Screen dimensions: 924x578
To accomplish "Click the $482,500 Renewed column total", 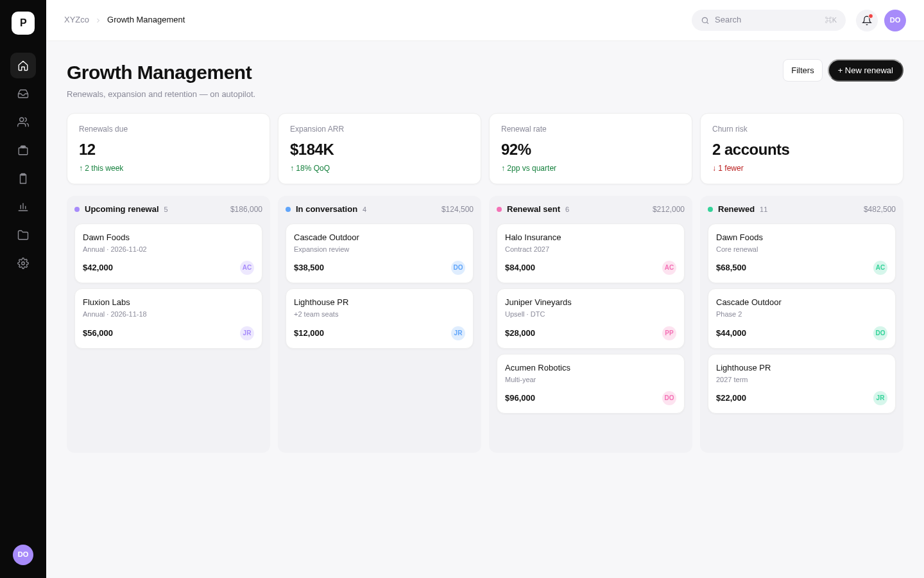I will pyautogui.click(x=880, y=209).
